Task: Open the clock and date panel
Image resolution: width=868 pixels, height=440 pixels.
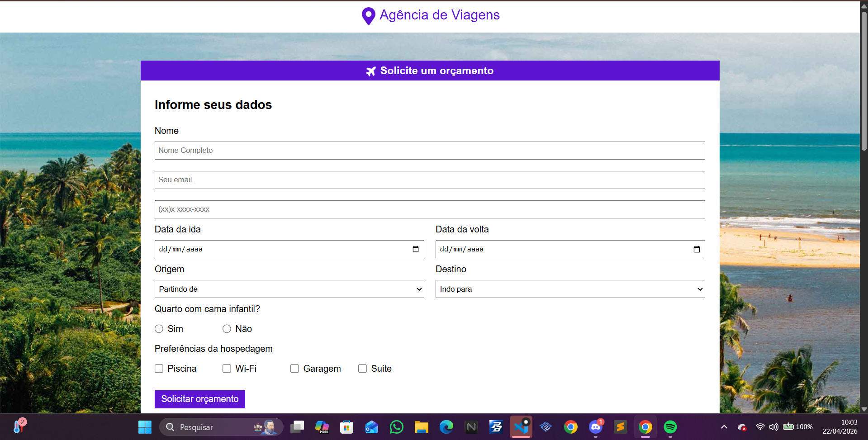Action: tap(840, 427)
